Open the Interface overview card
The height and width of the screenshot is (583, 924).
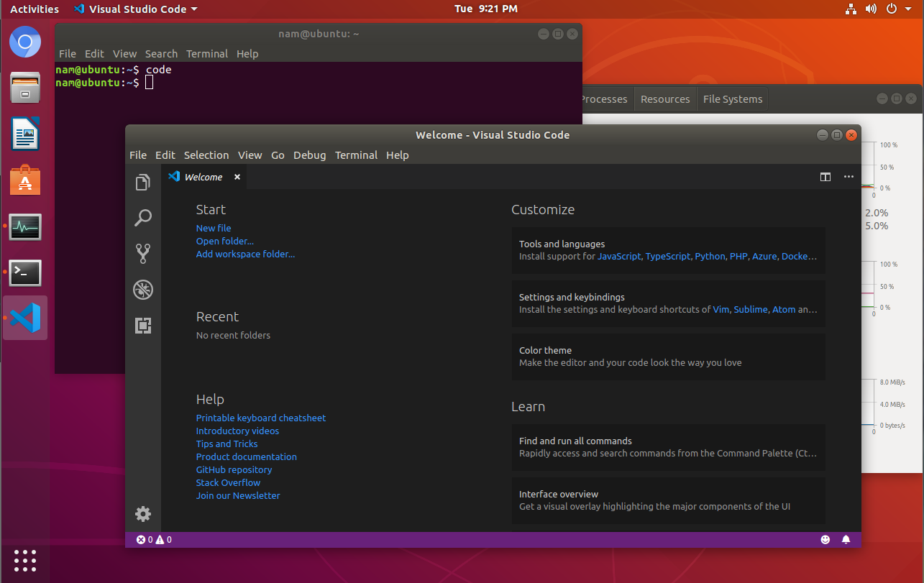click(x=669, y=500)
